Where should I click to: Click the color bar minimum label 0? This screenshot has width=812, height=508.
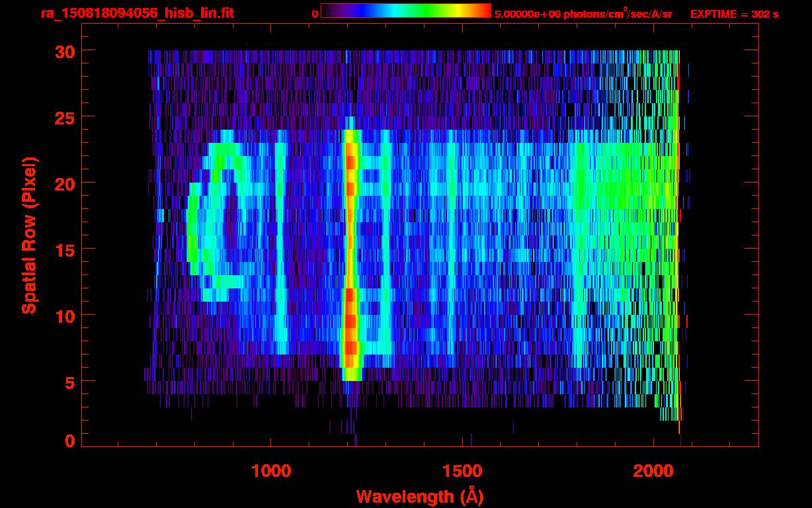pos(315,14)
